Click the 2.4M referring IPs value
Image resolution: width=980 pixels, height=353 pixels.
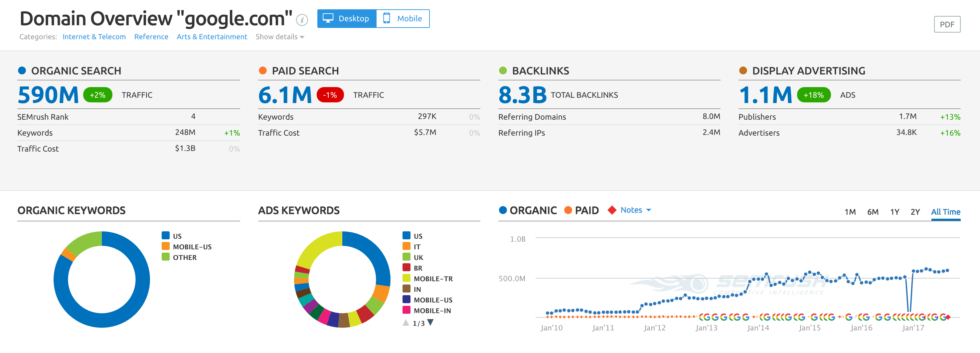[711, 132]
